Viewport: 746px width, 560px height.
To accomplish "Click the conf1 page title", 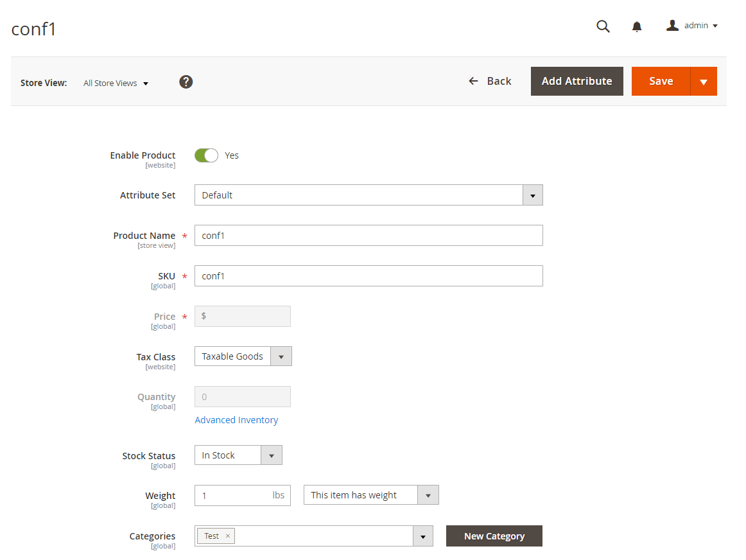I will click(33, 30).
